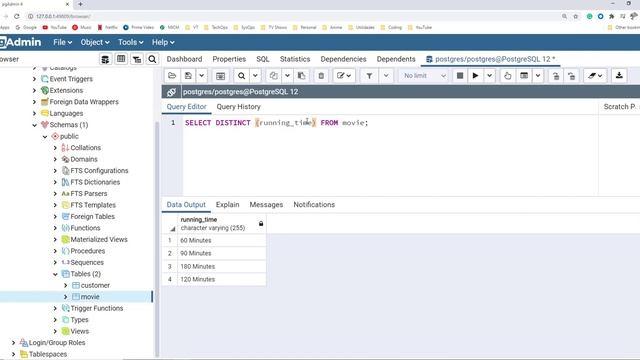Viewport: 640px width, 360px height.
Task: Click the Explain hand-pointer icon
Action: pyautogui.click(x=508, y=76)
